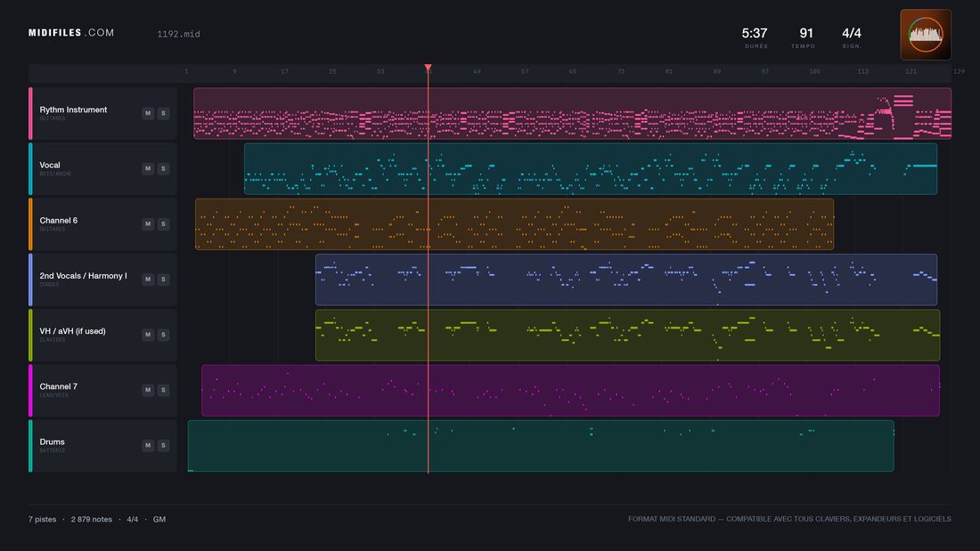This screenshot has width=980, height=551.
Task: Solo the VH / aVH track
Action: 163,334
